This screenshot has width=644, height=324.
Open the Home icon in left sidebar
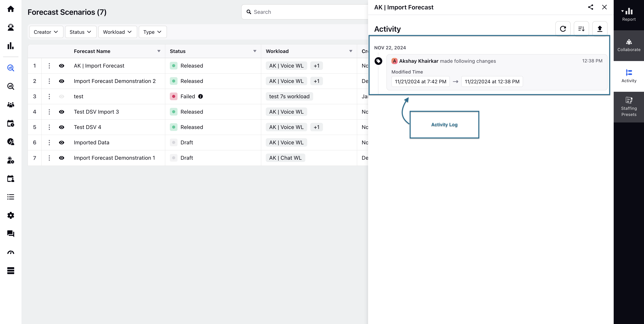(11, 9)
